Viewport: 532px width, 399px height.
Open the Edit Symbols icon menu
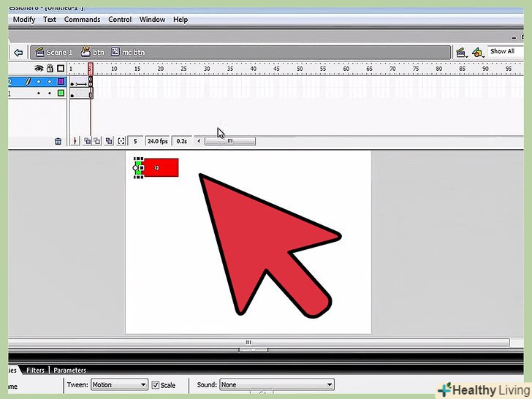point(478,53)
